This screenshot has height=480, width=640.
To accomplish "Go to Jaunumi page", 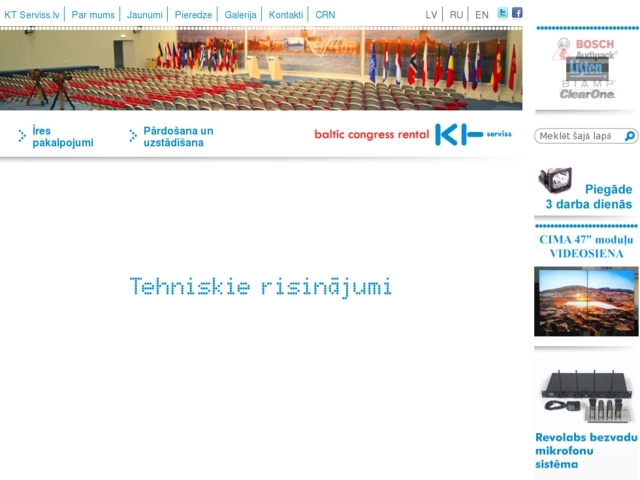I will tap(144, 15).
